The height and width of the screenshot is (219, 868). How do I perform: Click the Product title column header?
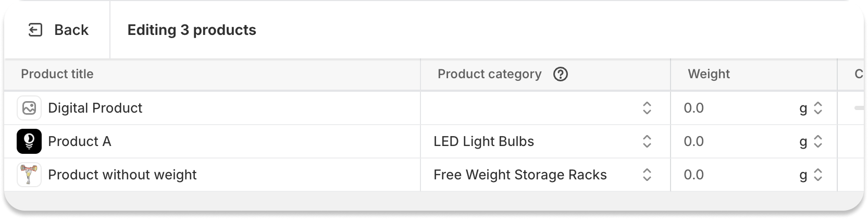[57, 74]
